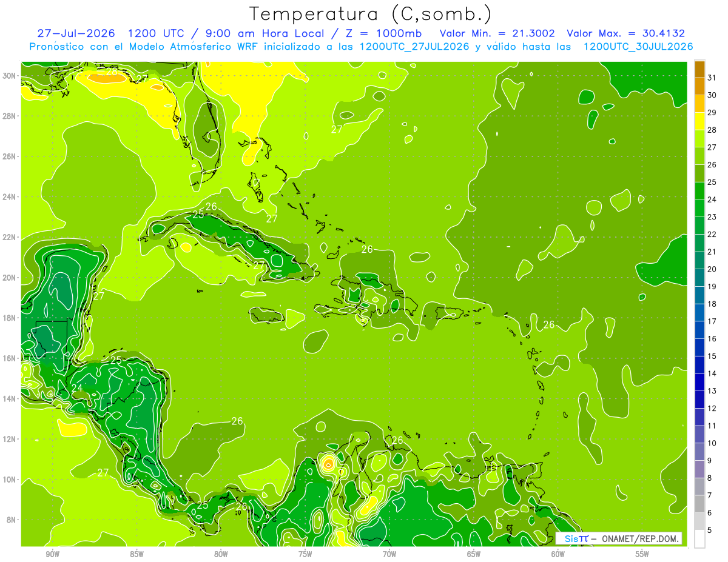This screenshot has width=728, height=562.
Task: Click the legend value "5"
Action: tap(710, 530)
